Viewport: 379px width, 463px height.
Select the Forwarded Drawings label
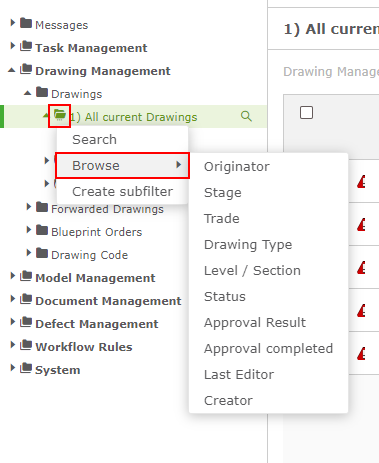pyautogui.click(x=107, y=209)
